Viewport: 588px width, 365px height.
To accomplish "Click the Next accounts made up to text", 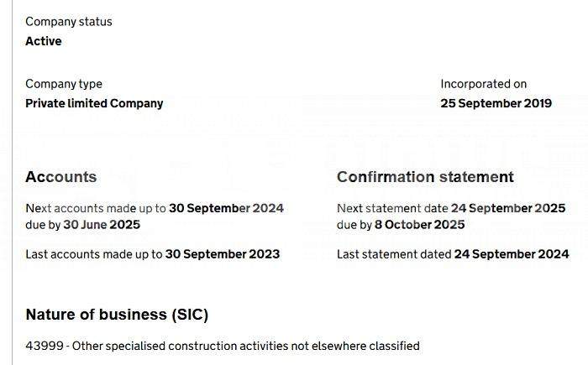I will [x=96, y=208].
